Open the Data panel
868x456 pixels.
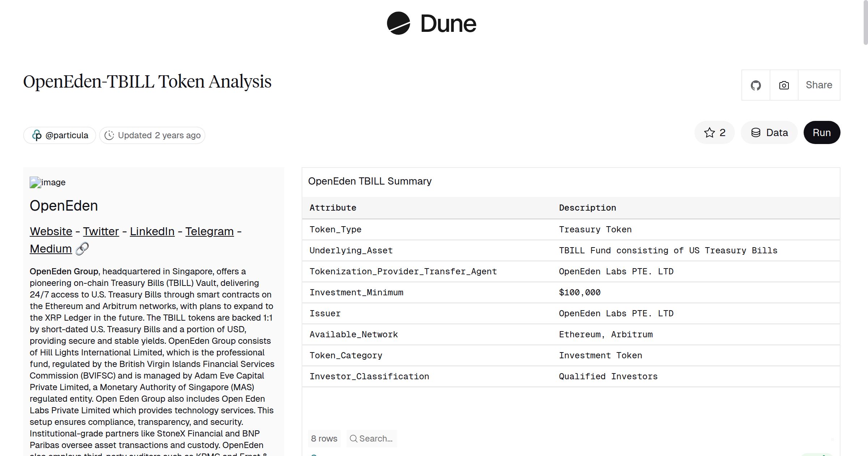[769, 132]
